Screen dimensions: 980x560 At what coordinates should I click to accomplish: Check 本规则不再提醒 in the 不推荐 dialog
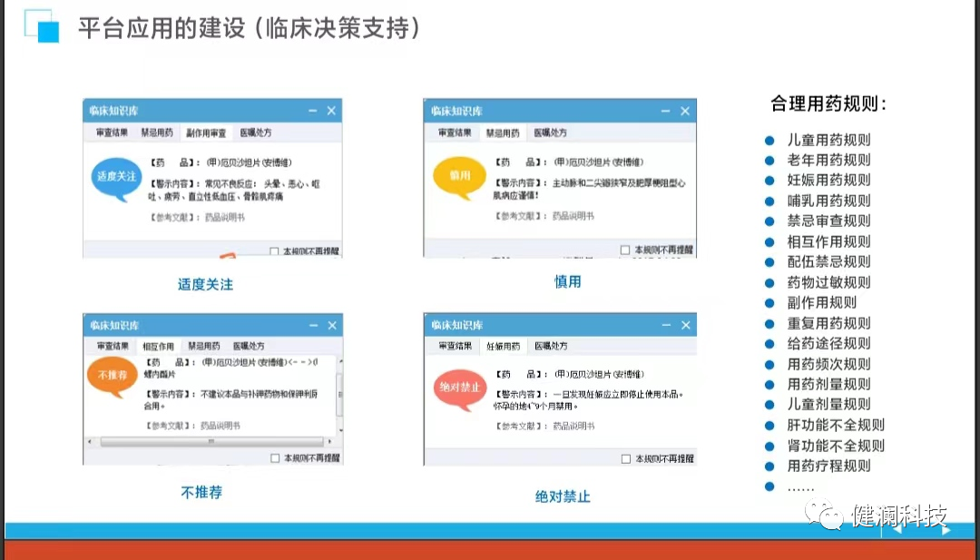click(x=275, y=458)
